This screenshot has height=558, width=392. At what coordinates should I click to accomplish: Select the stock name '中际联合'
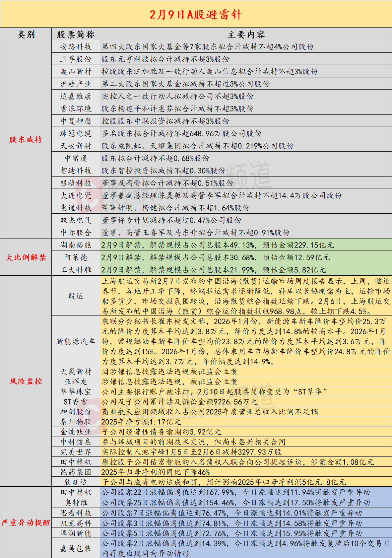coord(76,232)
